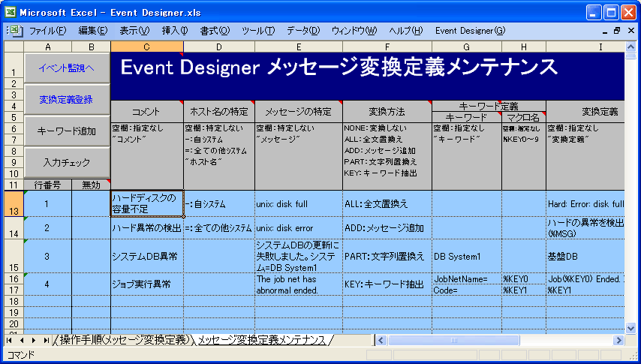This screenshot has height=364, width=641.
Task: Click the 無効 column heading cell
Action: point(91,185)
